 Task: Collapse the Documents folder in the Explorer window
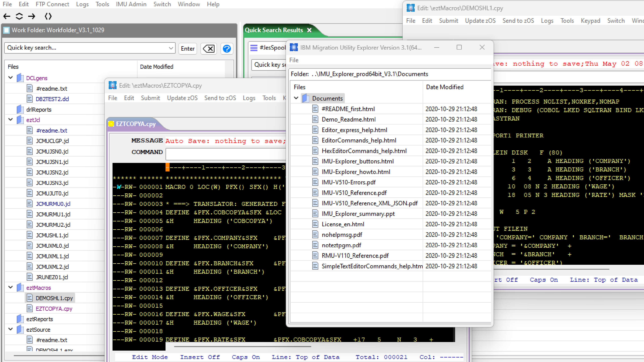(x=296, y=98)
